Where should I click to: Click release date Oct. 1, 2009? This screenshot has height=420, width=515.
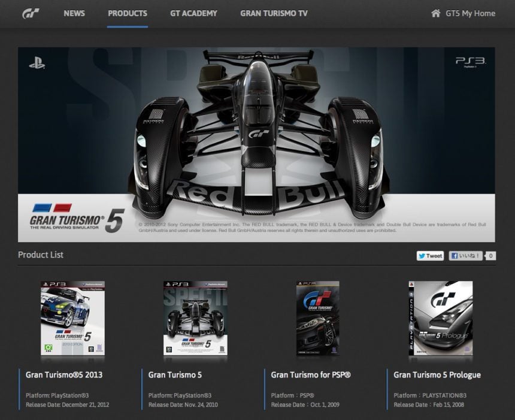(305, 404)
